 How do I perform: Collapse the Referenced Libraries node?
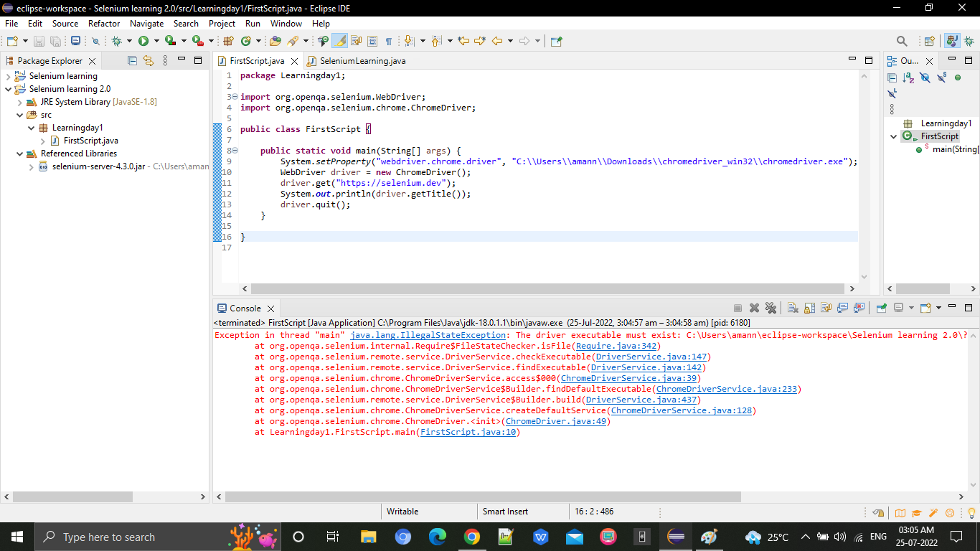coord(20,154)
